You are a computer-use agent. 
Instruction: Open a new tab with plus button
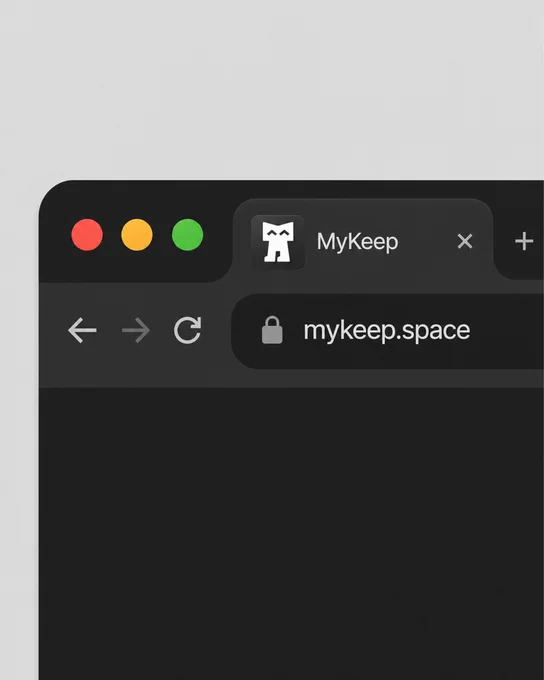(x=524, y=241)
